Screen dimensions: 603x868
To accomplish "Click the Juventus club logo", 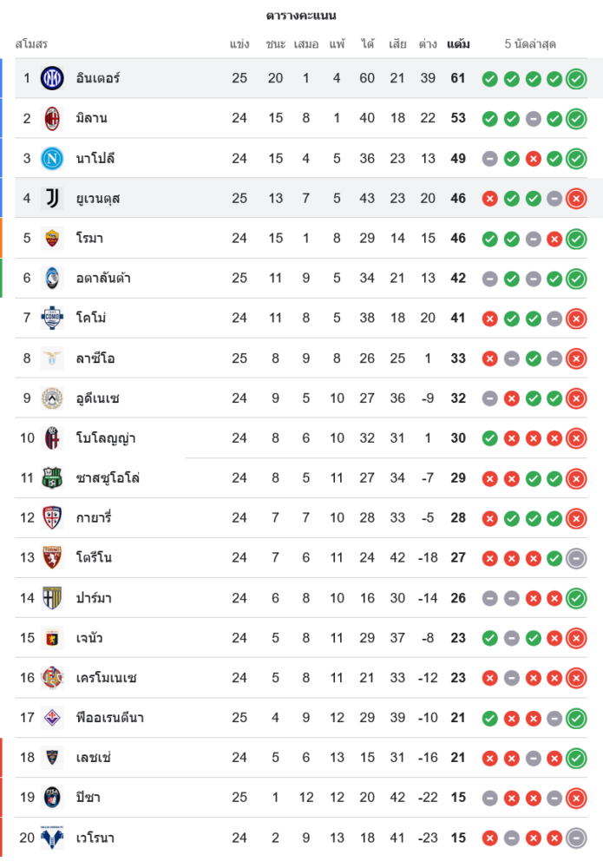I will tap(52, 198).
